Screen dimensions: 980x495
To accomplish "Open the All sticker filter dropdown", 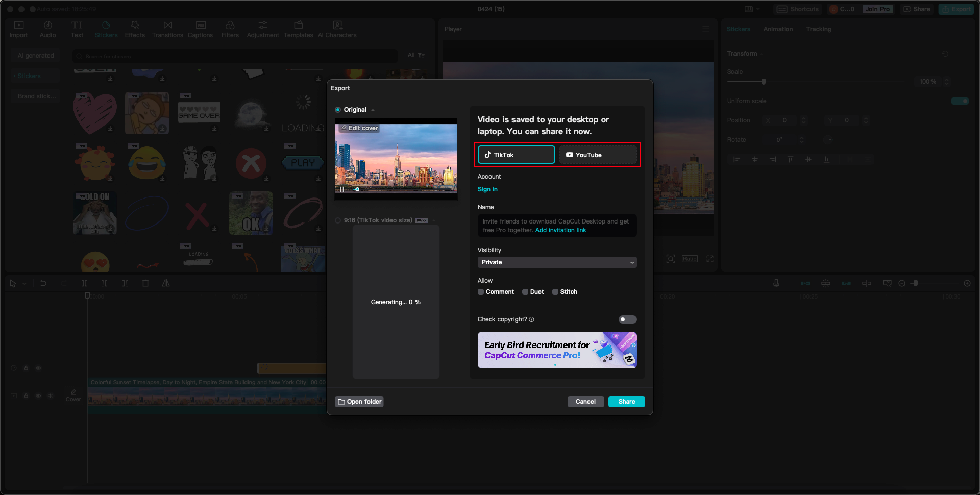I will click(416, 55).
